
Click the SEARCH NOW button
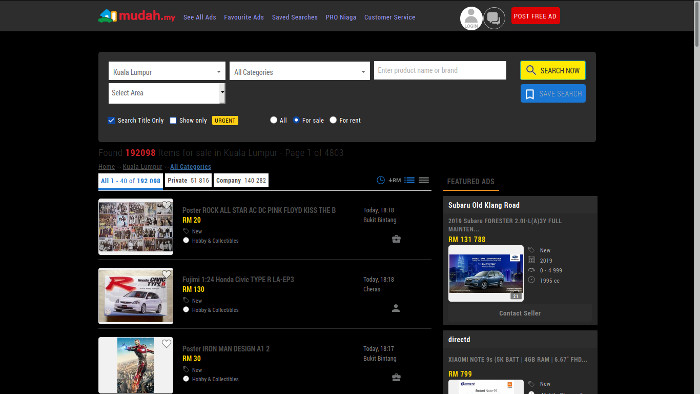tap(553, 70)
